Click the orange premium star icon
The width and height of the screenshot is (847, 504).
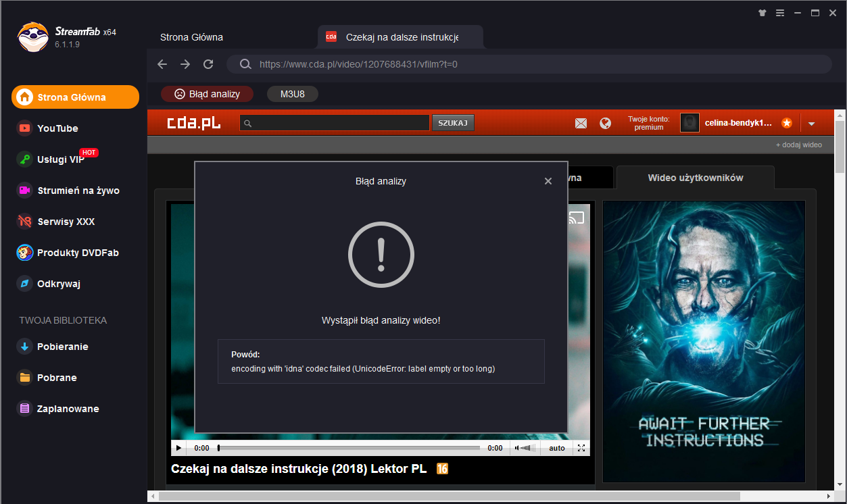click(x=787, y=123)
